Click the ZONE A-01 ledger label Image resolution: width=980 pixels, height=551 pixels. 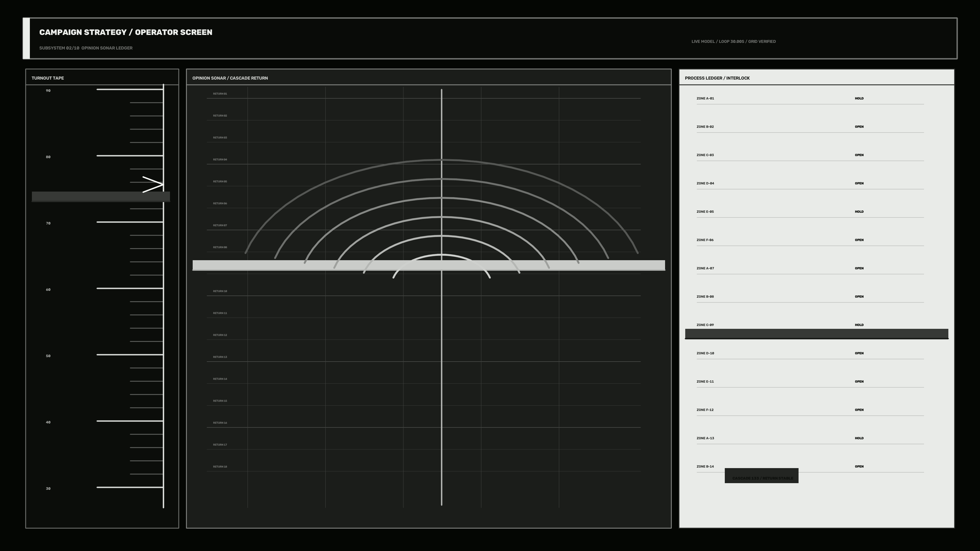pos(705,98)
